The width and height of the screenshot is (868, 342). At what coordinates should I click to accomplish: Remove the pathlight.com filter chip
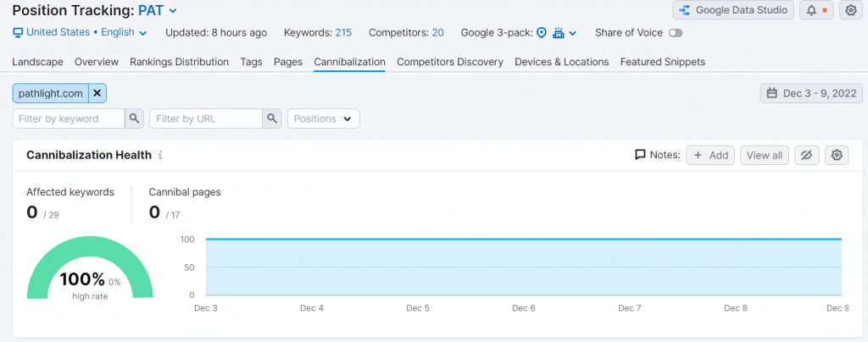[x=97, y=93]
